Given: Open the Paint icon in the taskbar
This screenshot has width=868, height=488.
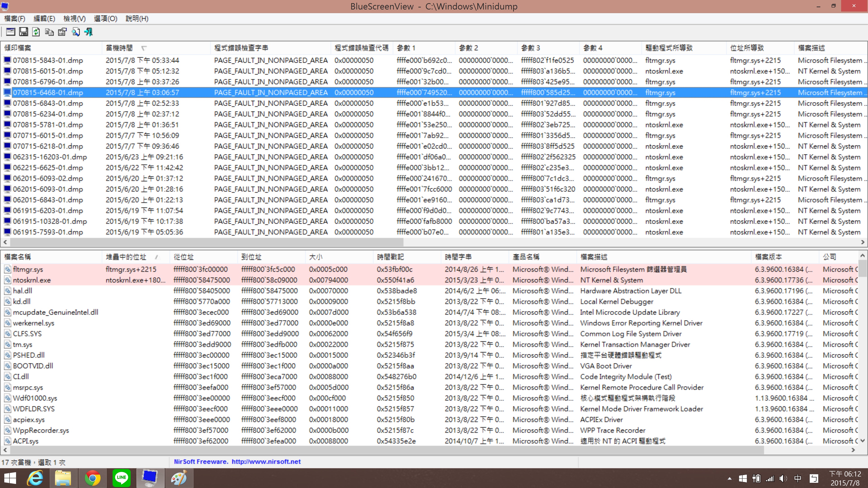Looking at the screenshot, I should (x=179, y=478).
